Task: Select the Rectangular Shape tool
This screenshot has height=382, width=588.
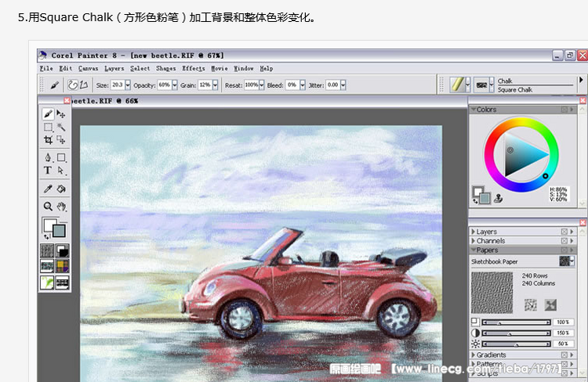Action: click(61, 157)
